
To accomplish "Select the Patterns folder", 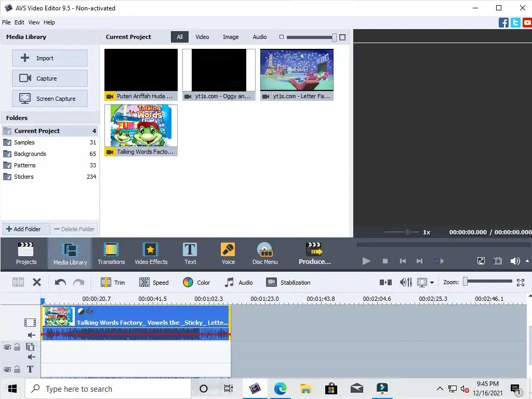I will pyautogui.click(x=50, y=165).
